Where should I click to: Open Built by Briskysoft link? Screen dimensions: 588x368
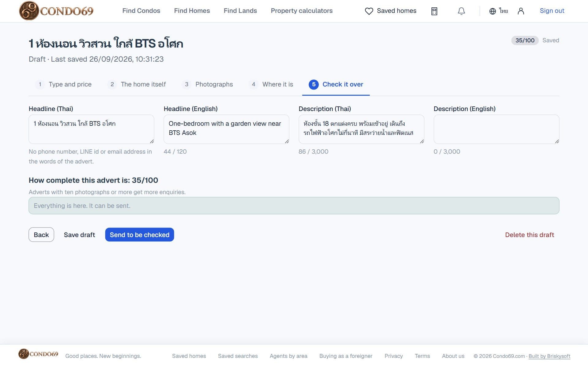[549, 356]
